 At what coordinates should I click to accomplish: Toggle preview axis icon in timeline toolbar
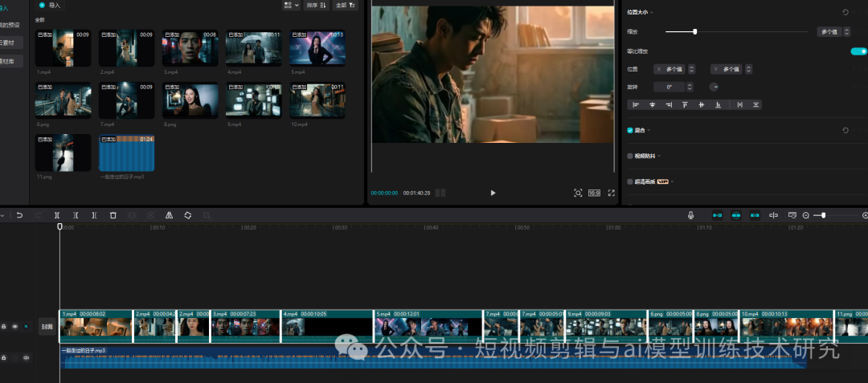click(773, 215)
